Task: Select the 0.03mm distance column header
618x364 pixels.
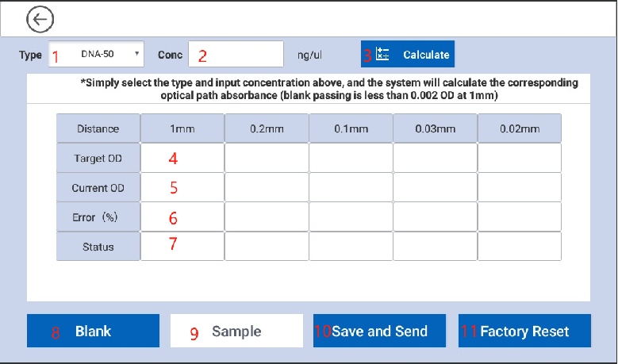Action: click(x=435, y=128)
